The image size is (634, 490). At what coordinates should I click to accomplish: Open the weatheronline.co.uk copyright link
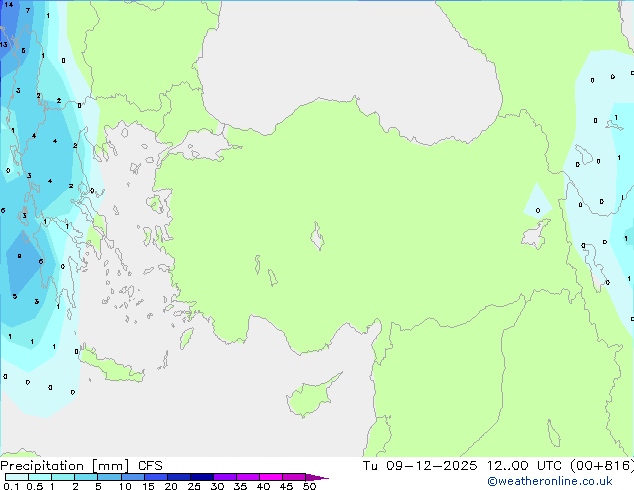click(550, 481)
